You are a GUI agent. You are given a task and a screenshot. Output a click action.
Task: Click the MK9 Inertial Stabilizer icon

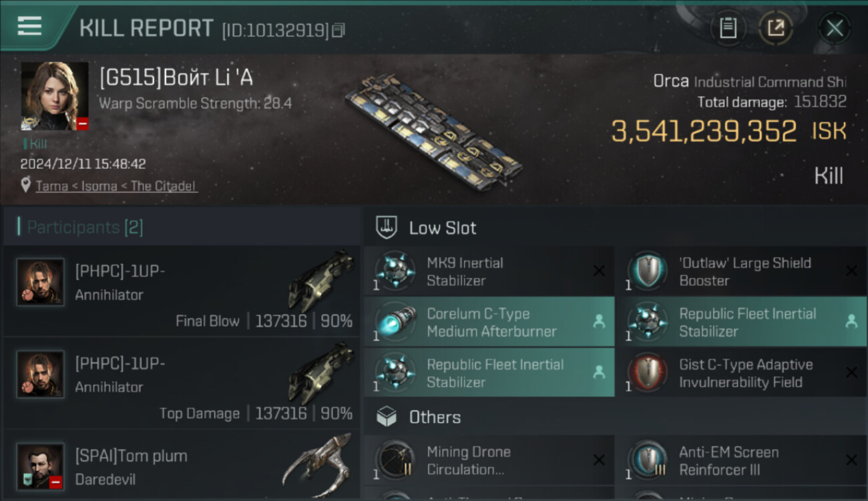pyautogui.click(x=396, y=271)
